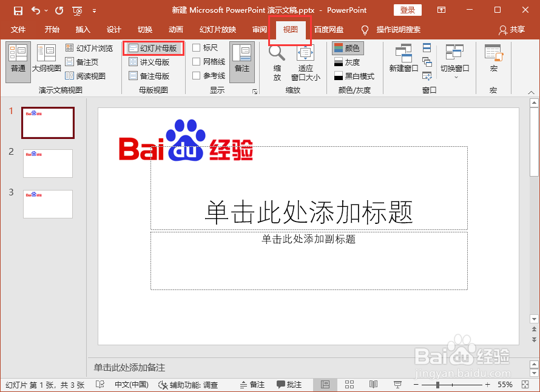This screenshot has width=540, height=392.
Task: Select slide 3 thumbnail
Action: 48,204
